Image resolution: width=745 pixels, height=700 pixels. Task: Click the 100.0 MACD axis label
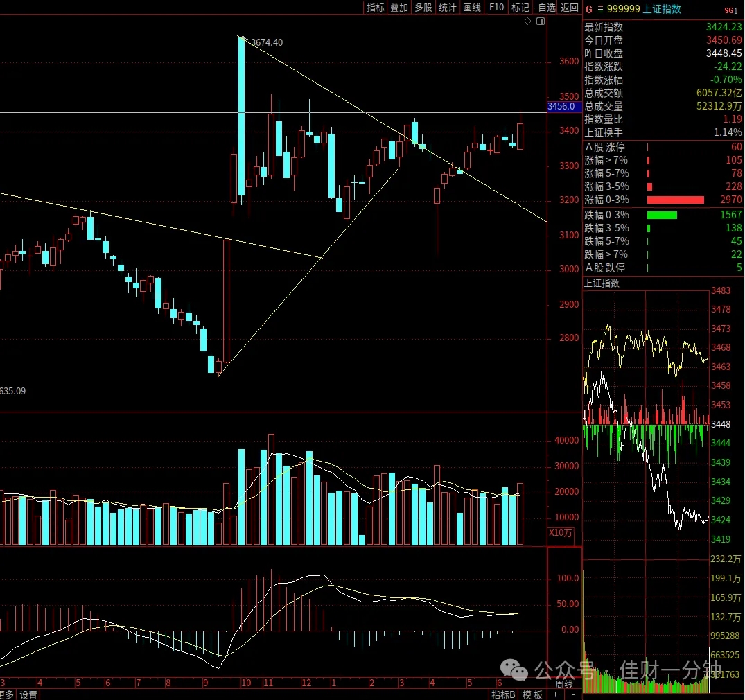pyautogui.click(x=568, y=578)
